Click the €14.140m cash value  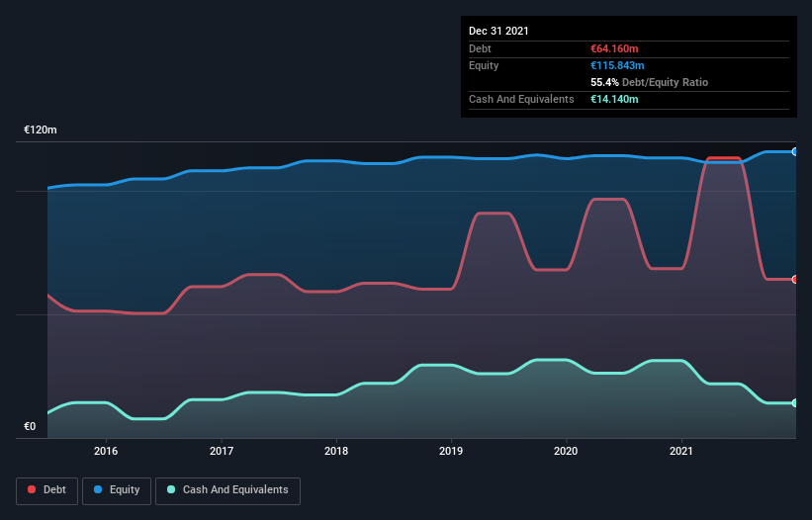pyautogui.click(x=614, y=99)
